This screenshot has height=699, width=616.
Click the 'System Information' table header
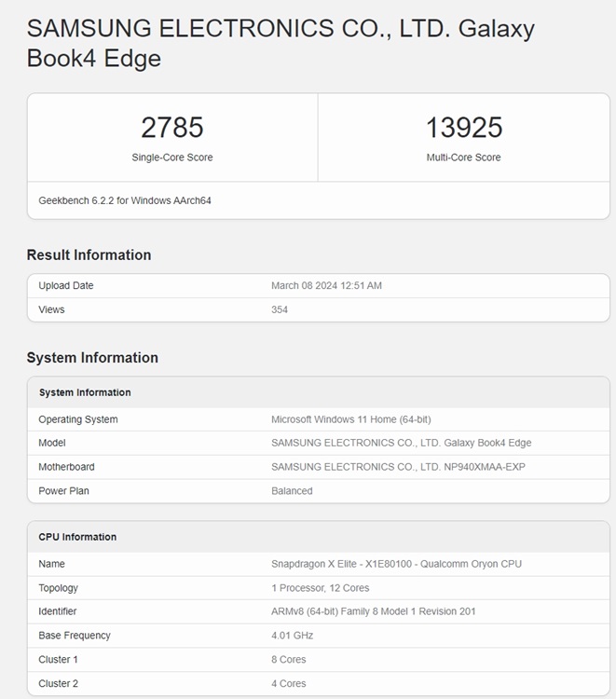[x=85, y=392]
